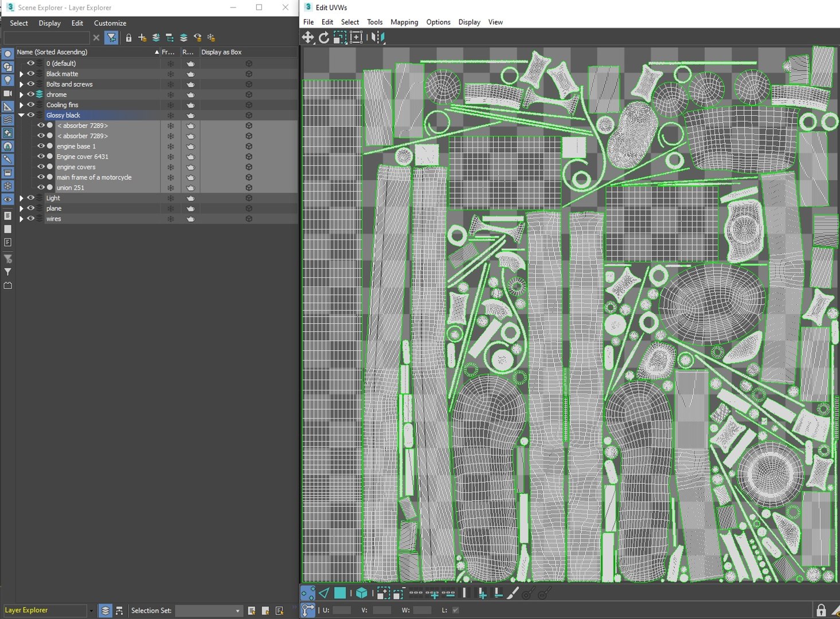Open the Options menu in Edit UVWs

[438, 22]
